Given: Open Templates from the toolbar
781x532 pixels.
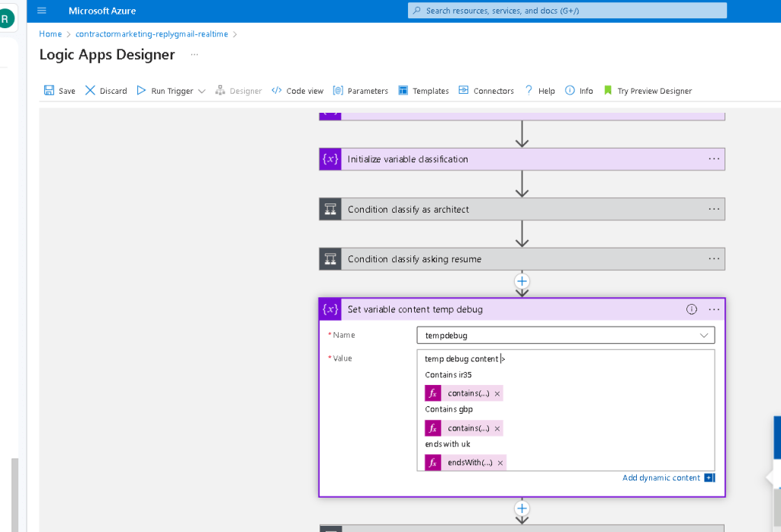Looking at the screenshot, I should tap(424, 91).
